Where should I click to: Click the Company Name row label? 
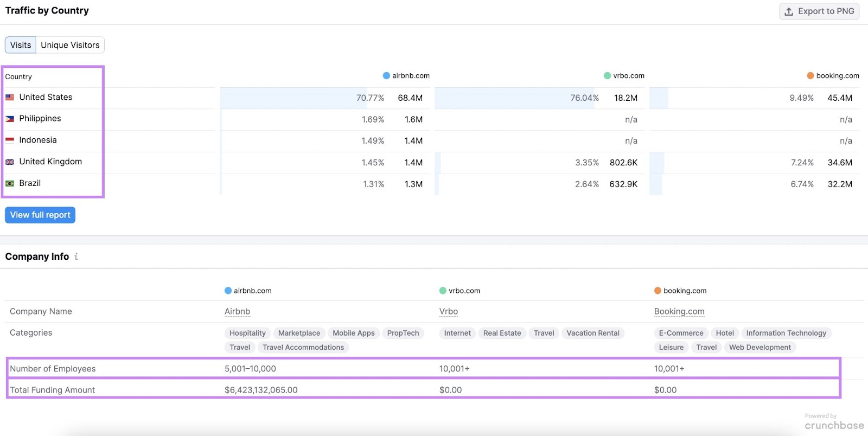41,311
